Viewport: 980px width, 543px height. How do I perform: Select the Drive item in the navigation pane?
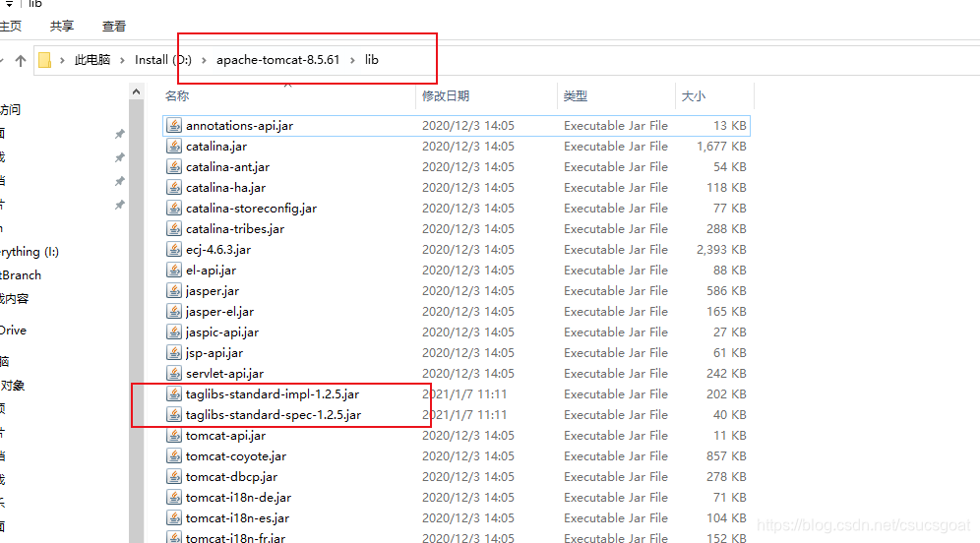13,331
